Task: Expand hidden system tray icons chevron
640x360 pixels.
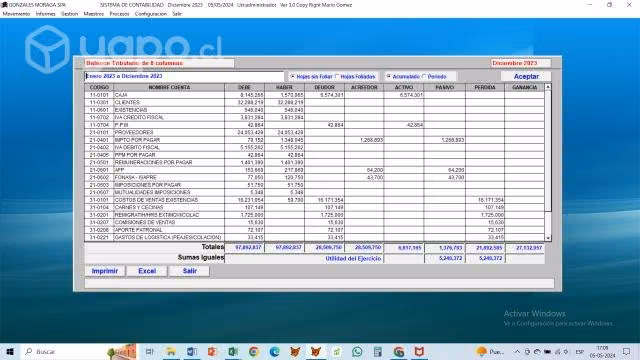Action: point(517,351)
